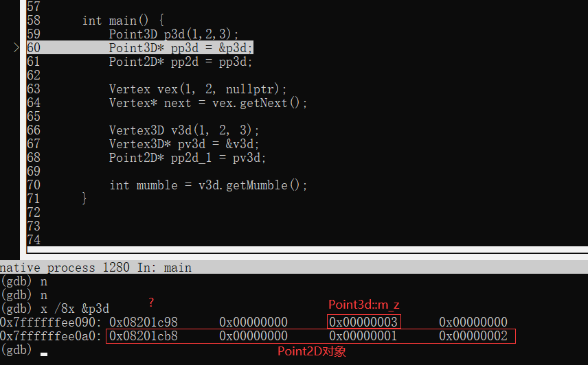Click the 'Vertex3D* pv3d = &v3d;' statement
Screen dimensions: 588x365
184,144
